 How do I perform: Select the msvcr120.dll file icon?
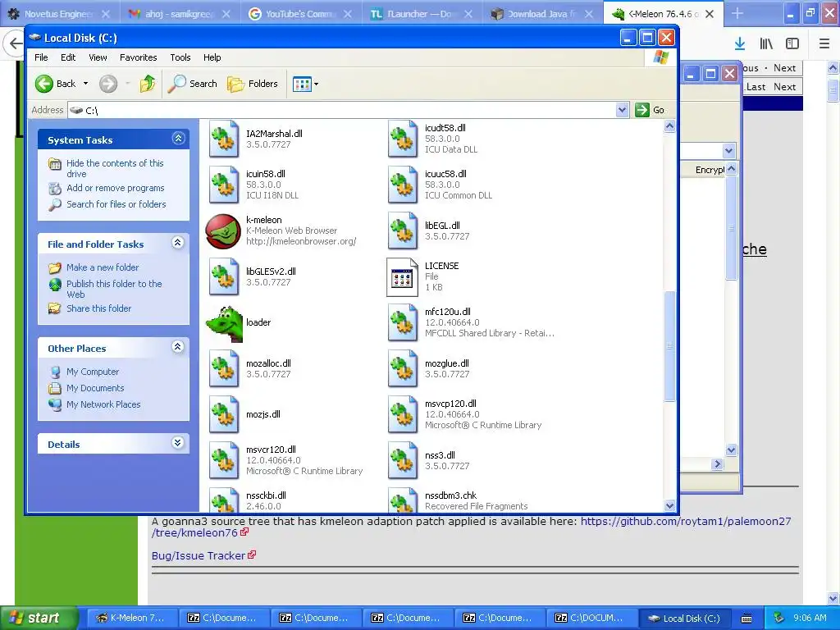pyautogui.click(x=223, y=460)
